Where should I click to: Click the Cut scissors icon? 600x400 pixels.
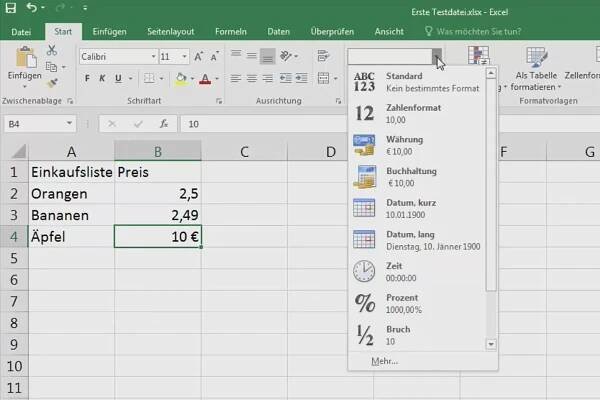(52, 51)
